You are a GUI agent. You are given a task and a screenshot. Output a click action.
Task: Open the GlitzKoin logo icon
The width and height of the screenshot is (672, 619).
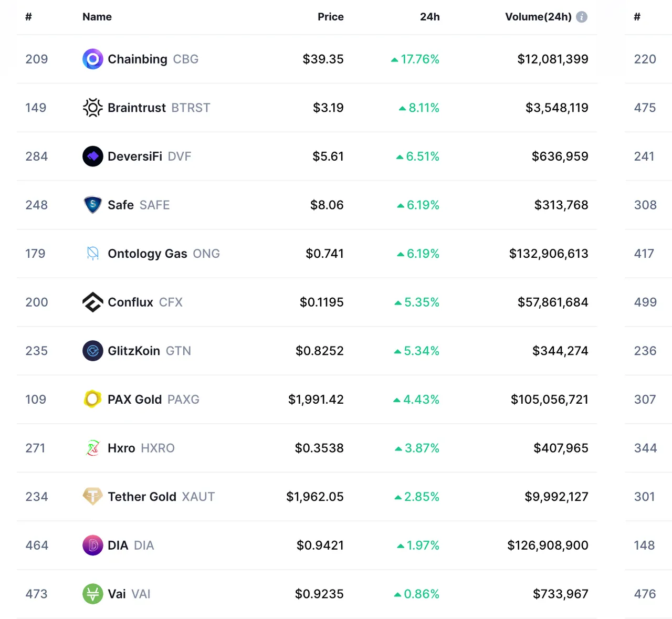[93, 351]
